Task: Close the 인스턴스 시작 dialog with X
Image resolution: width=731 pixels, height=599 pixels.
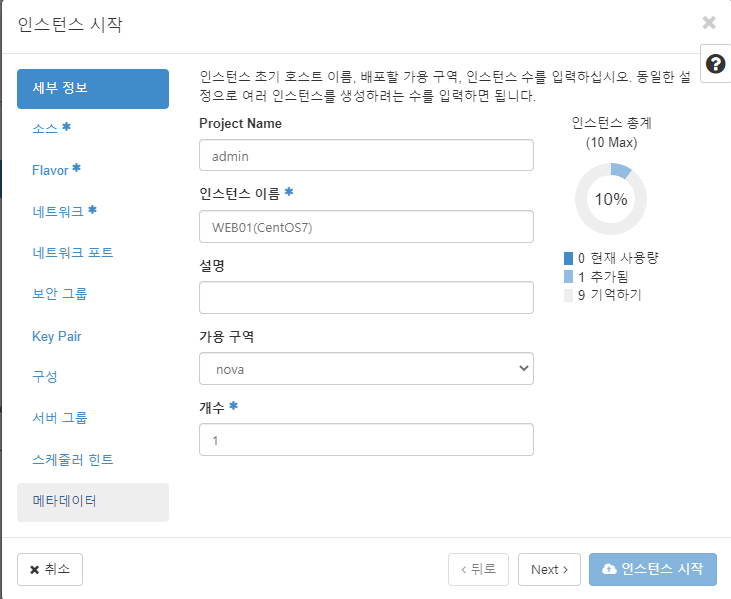Action: pyautogui.click(x=709, y=22)
